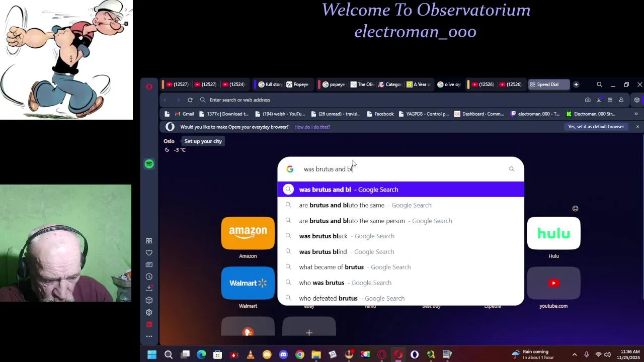The height and width of the screenshot is (362, 644).
Task: Open Easy Setup sliders icon
Action: click(x=610, y=100)
